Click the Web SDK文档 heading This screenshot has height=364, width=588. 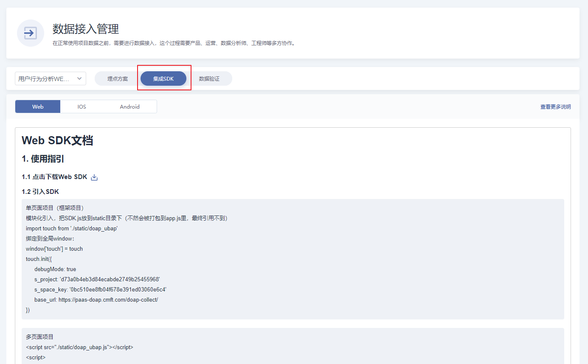pos(57,140)
